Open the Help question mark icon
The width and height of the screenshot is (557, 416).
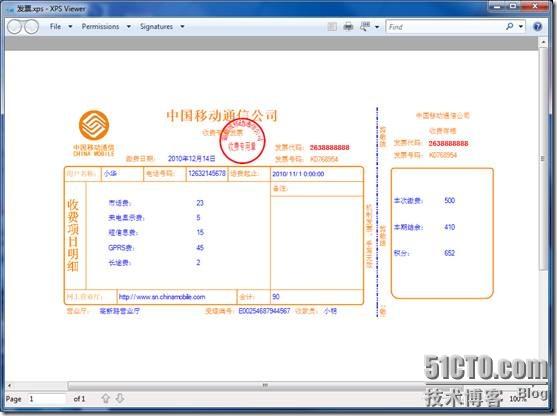538,27
